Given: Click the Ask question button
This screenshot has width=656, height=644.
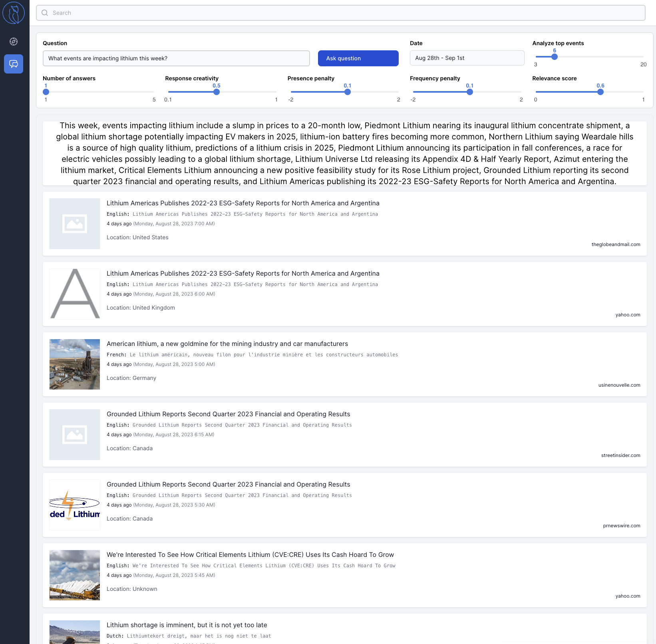Looking at the screenshot, I should tap(358, 58).
